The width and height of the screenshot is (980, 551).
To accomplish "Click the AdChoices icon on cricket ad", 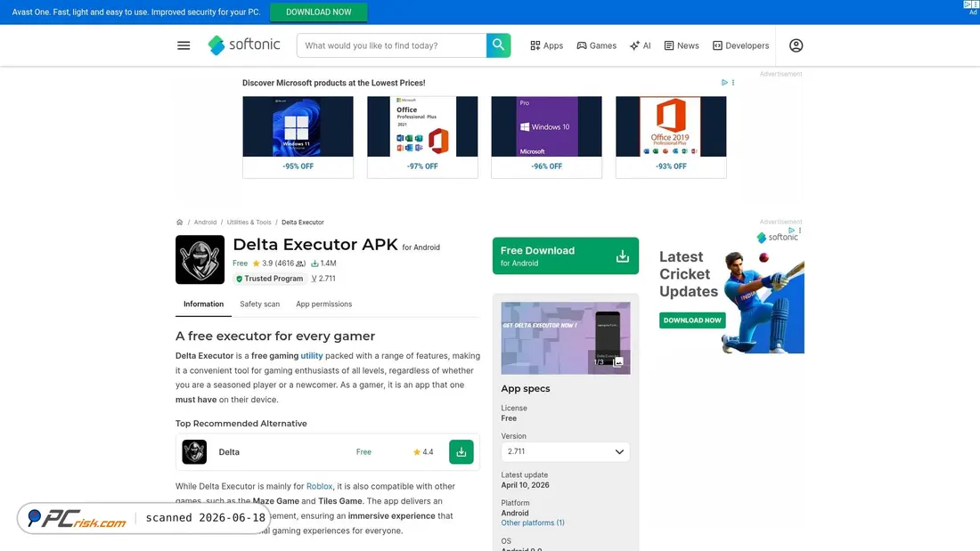I will (x=791, y=231).
